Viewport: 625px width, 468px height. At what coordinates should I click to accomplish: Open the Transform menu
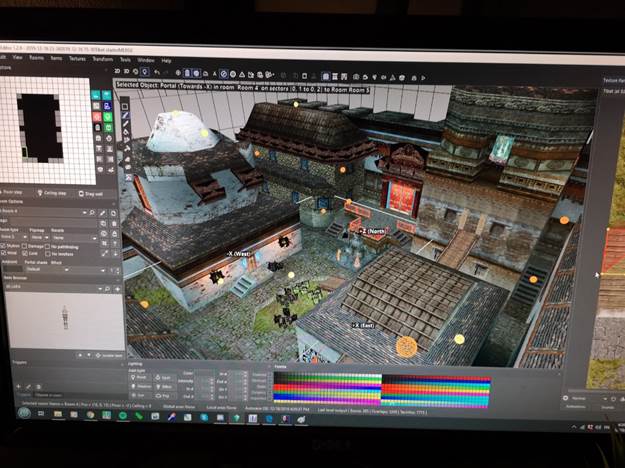(x=102, y=60)
